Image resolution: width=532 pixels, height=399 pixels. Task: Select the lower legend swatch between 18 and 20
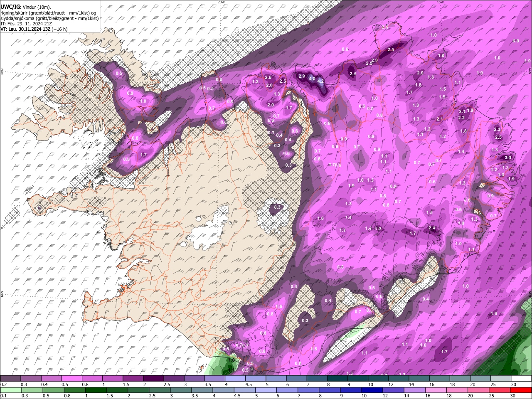457,390
